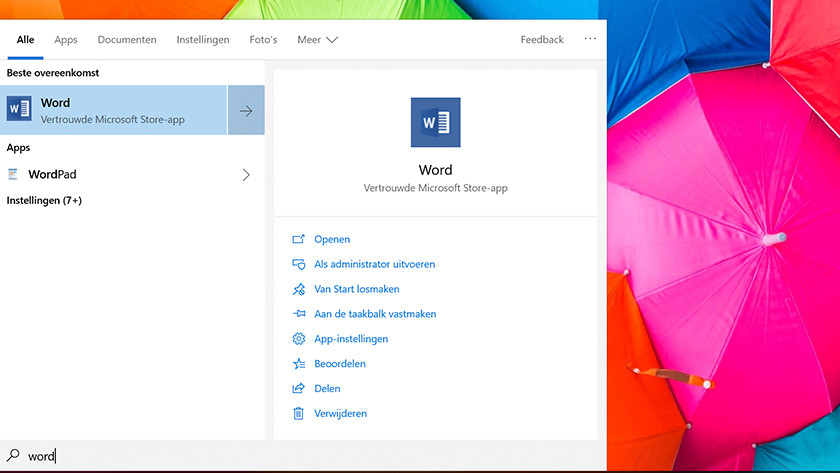Image resolution: width=840 pixels, height=473 pixels.
Task: Expand the arrow beside Word best match
Action: 246,110
